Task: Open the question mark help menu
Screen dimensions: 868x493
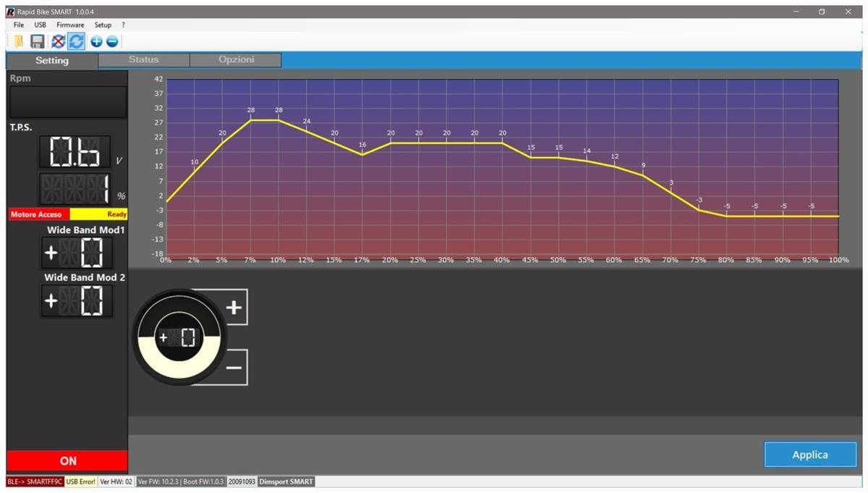Action: (x=124, y=25)
